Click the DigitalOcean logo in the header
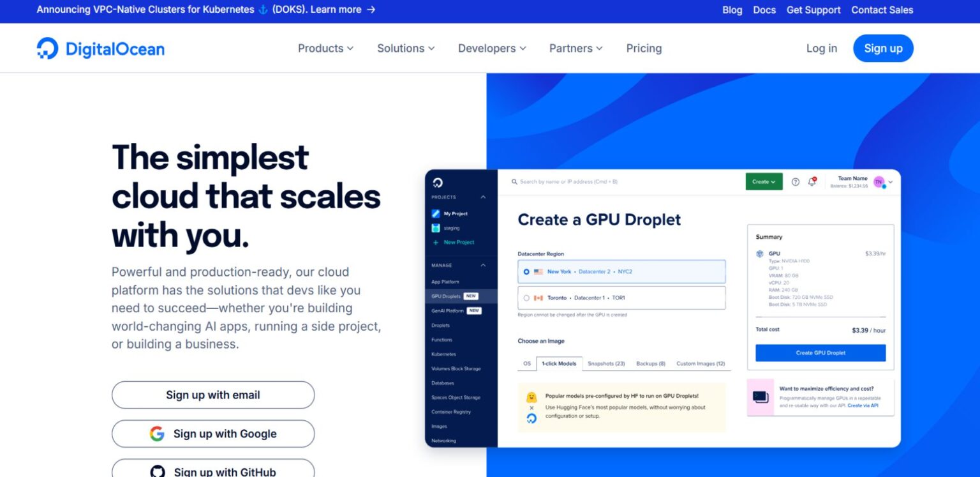Viewport: 980px width, 477px height. click(100, 48)
